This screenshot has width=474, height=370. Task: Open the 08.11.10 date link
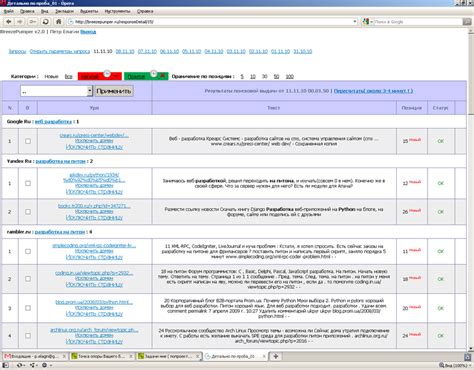coord(125,51)
